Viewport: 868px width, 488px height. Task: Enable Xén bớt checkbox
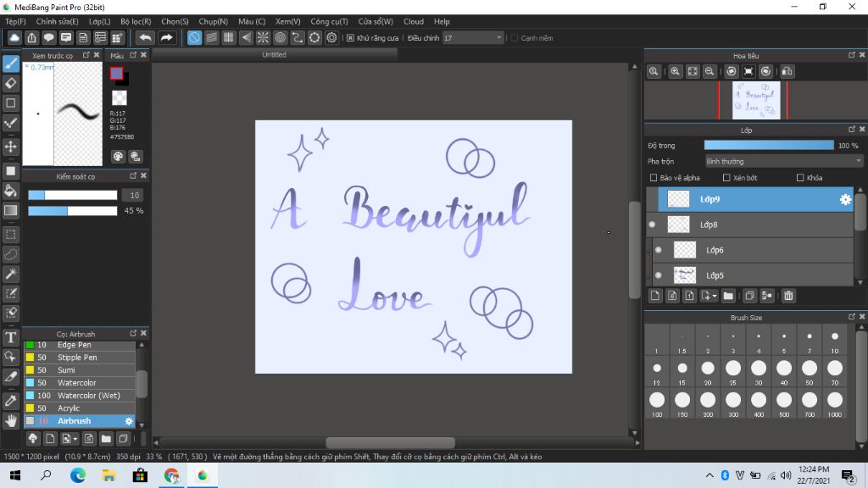pos(726,178)
